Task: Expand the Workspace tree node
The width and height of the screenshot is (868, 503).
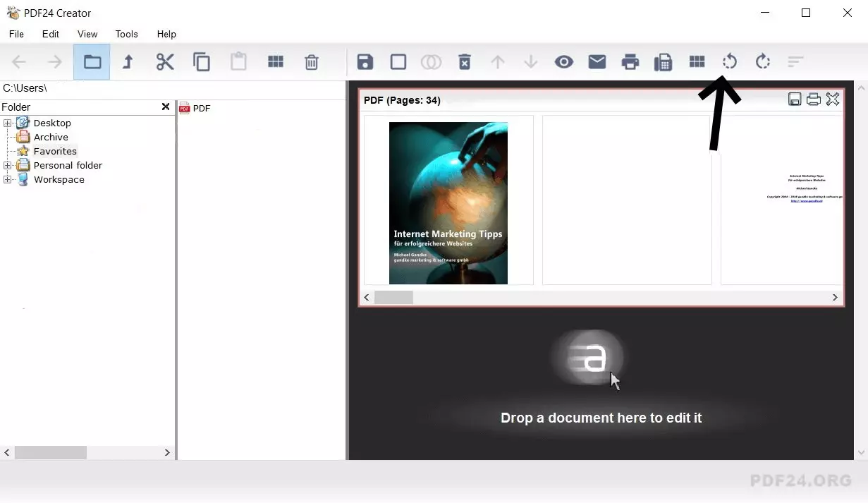Action: tap(8, 180)
